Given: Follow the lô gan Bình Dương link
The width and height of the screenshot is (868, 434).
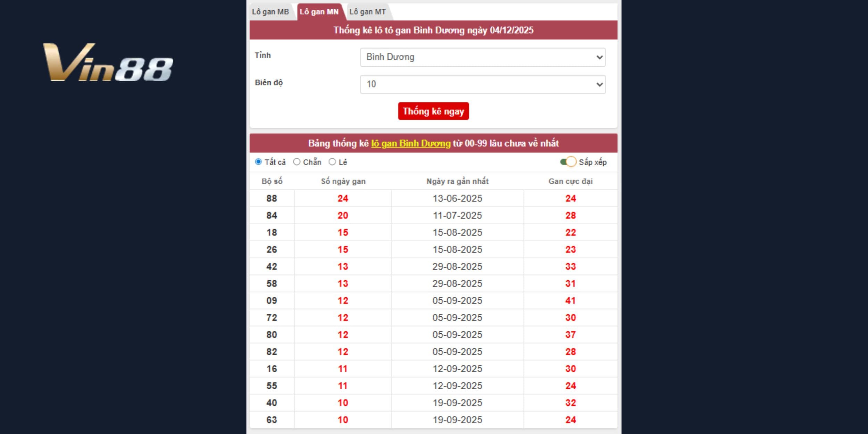Looking at the screenshot, I should click(x=411, y=143).
